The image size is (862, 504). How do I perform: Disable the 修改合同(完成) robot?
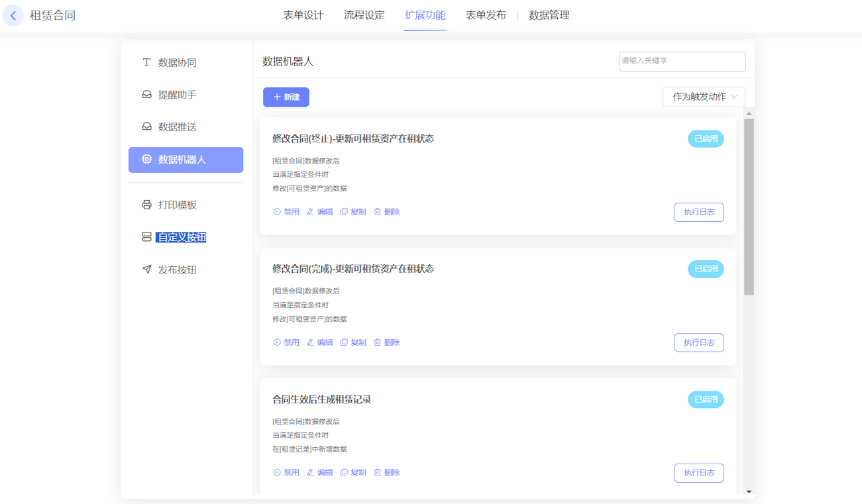coord(286,342)
